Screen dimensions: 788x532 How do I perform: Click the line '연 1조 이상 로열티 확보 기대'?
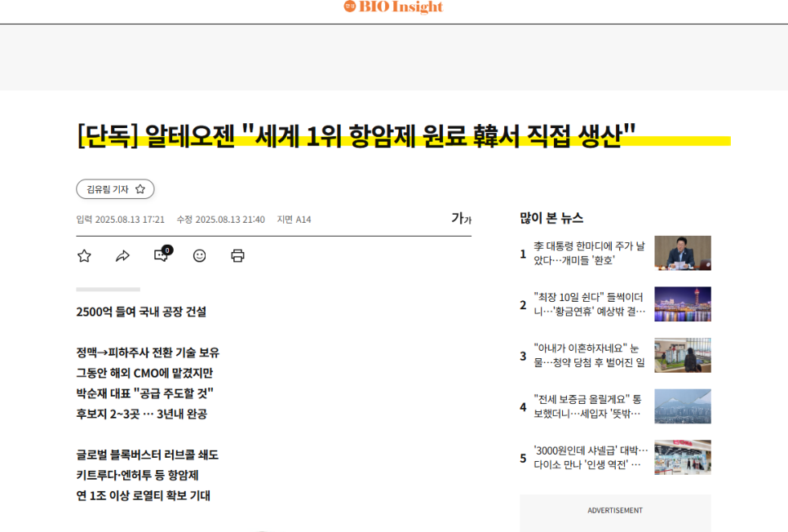click(144, 496)
